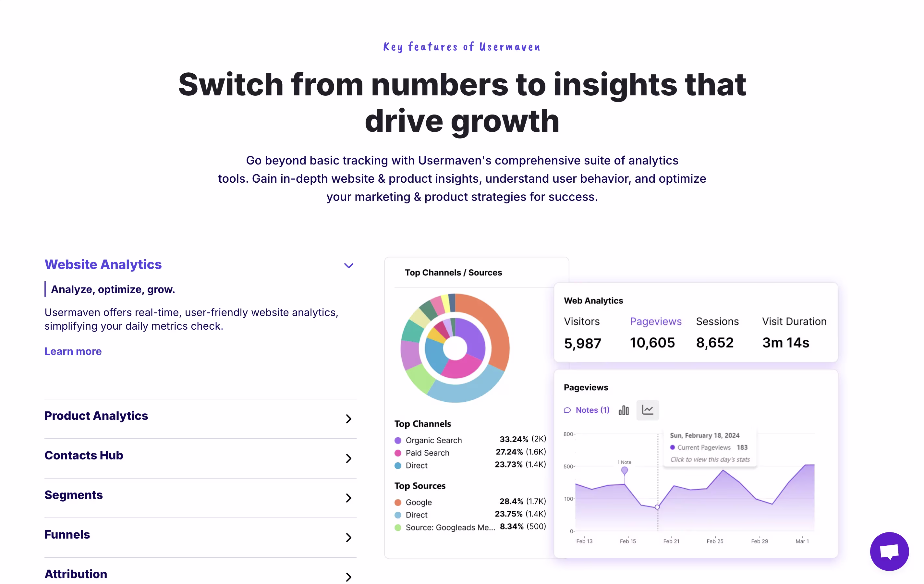Click the orange Google donut segment

[x=492, y=326]
